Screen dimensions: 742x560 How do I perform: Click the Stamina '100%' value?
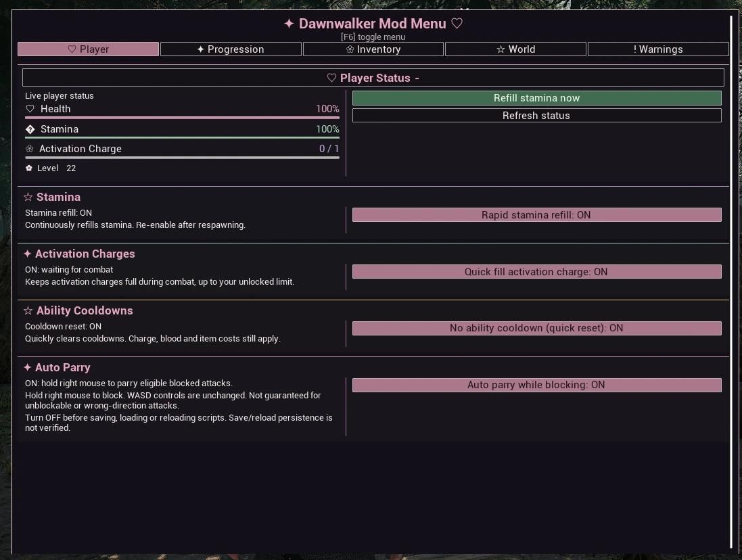327,129
